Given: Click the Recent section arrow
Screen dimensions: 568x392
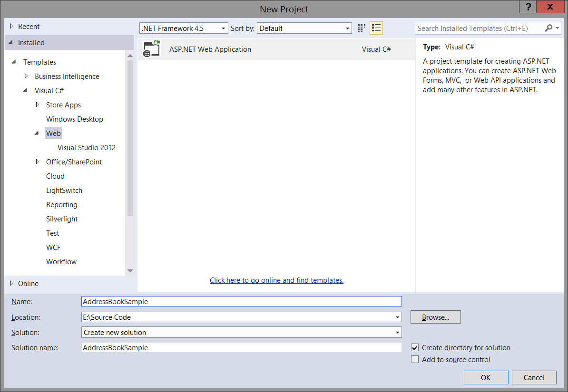Looking at the screenshot, I should pyautogui.click(x=12, y=26).
